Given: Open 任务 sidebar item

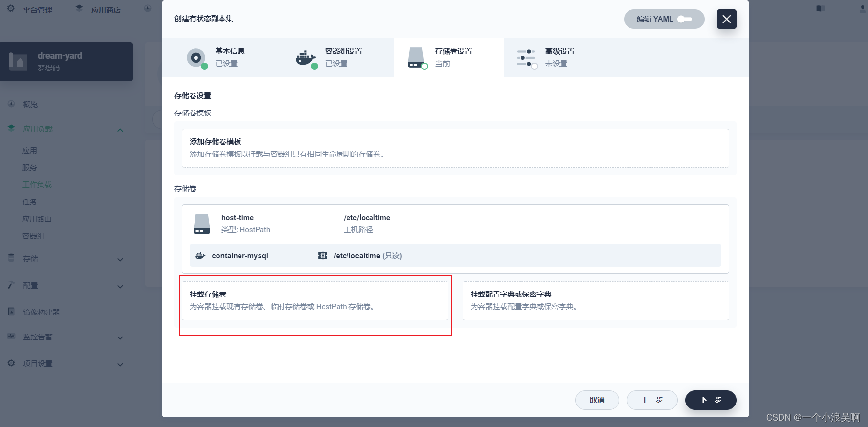Looking at the screenshot, I should click(30, 202).
